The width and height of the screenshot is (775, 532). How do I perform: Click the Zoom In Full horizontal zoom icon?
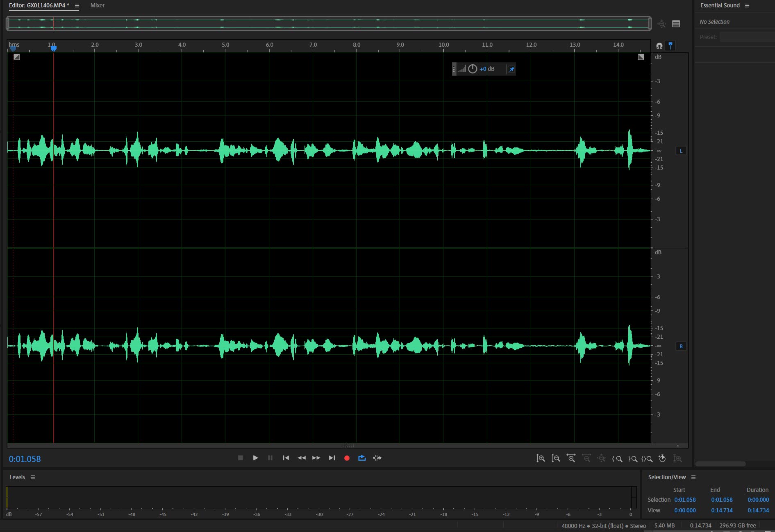click(571, 458)
